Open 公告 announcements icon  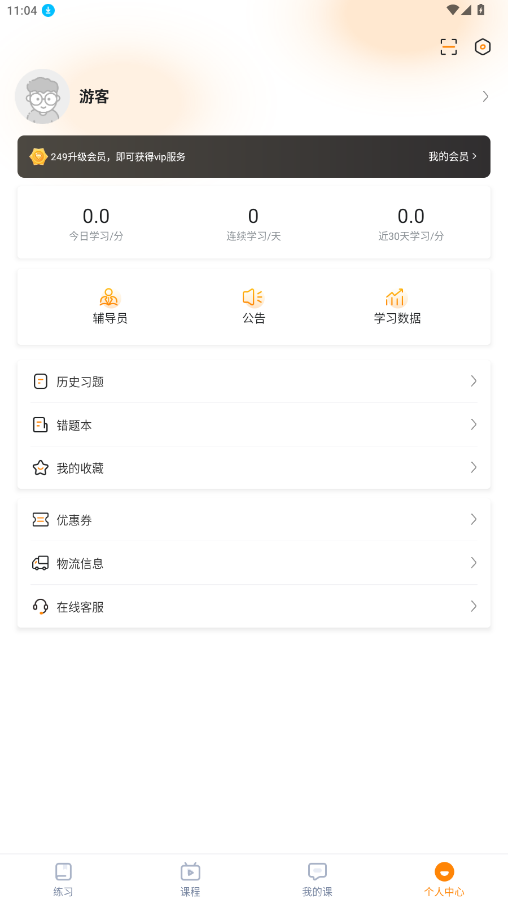[x=253, y=297]
